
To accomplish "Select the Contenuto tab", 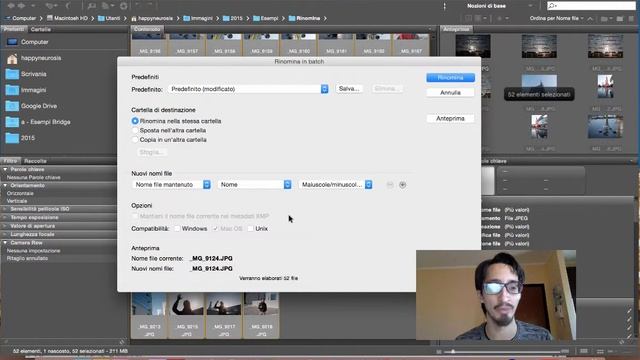I will point(147,29).
